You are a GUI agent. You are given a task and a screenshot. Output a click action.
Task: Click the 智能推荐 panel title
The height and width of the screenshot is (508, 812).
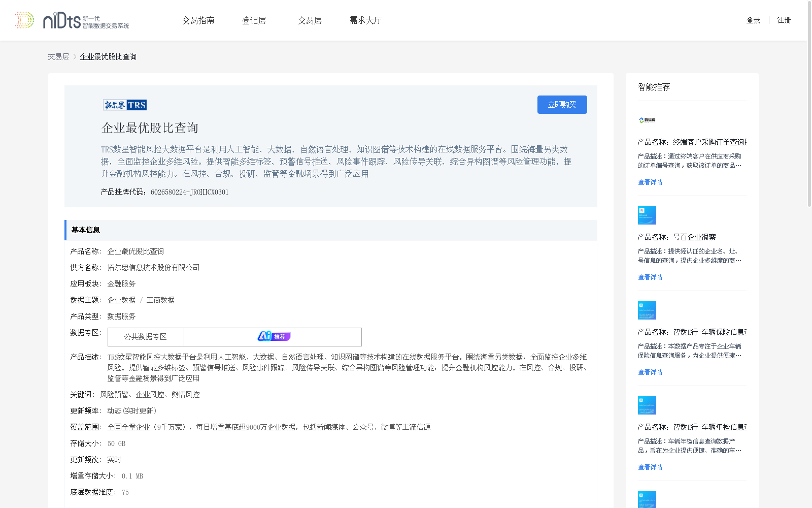point(654,87)
